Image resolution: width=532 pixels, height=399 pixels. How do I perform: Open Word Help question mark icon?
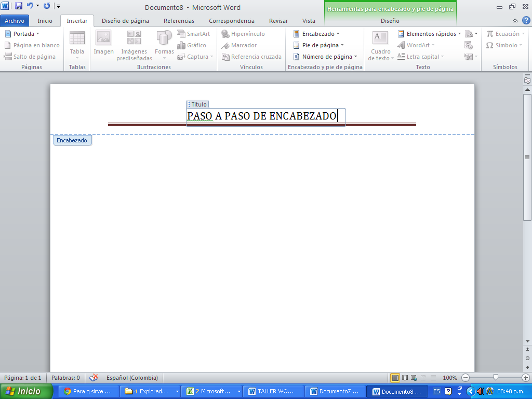click(x=526, y=20)
